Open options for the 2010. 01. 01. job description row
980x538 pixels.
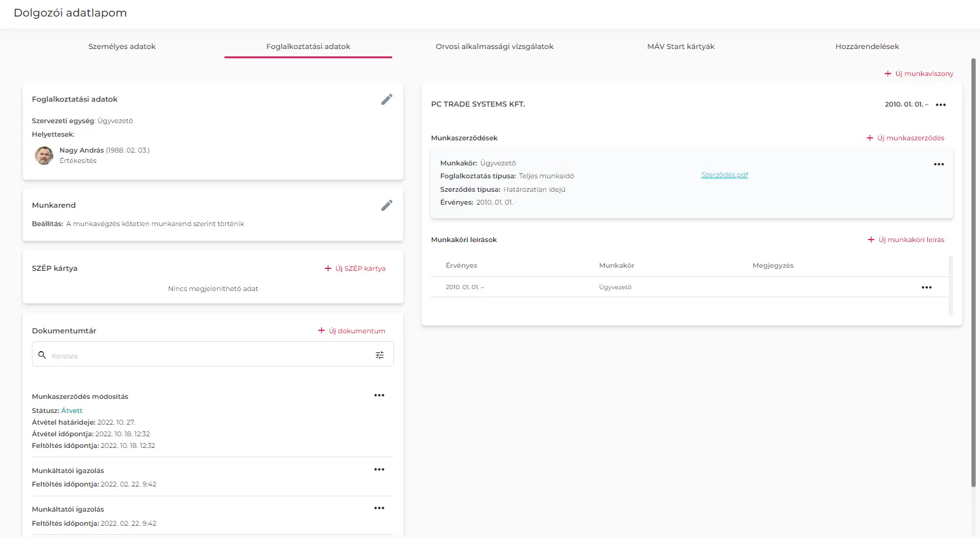(926, 287)
